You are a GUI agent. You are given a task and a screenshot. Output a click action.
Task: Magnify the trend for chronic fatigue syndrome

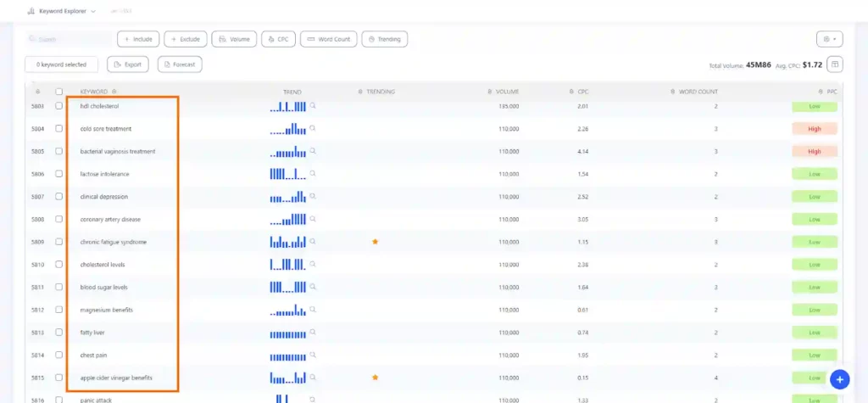tap(313, 241)
